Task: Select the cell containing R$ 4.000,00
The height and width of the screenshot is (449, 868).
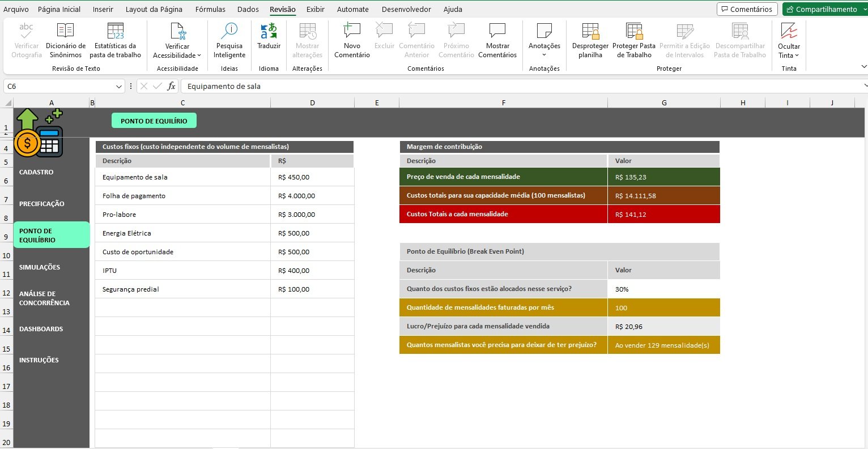Action: pos(312,196)
